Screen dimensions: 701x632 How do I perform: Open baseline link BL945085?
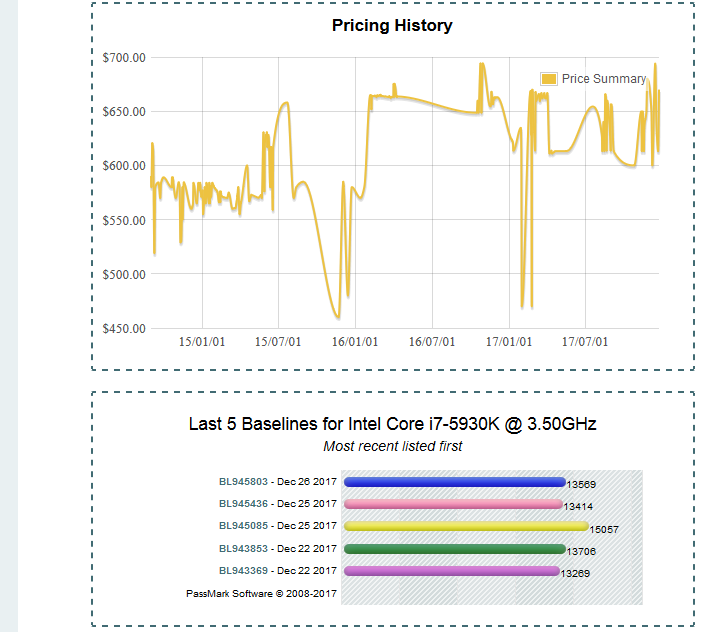(x=243, y=526)
